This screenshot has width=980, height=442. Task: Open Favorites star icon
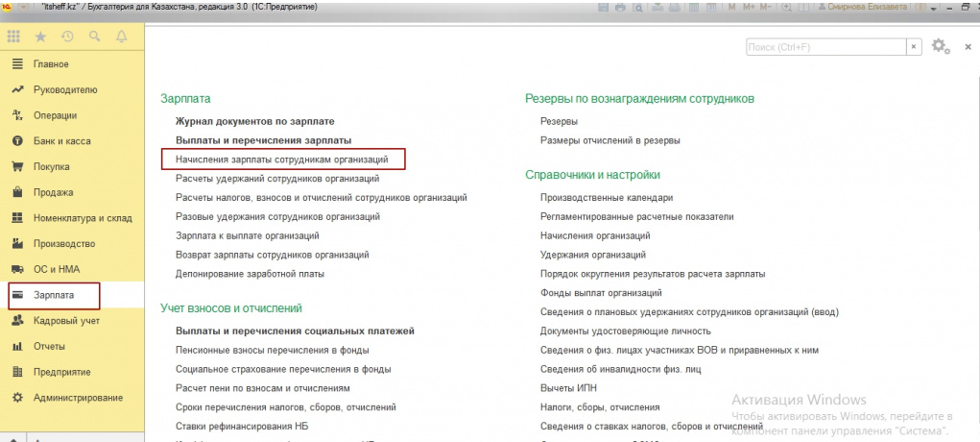point(40,37)
